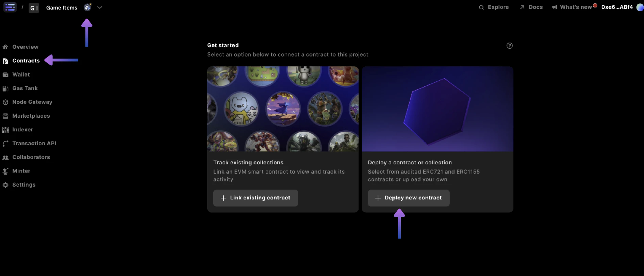Click the Overview home icon

coord(5,47)
